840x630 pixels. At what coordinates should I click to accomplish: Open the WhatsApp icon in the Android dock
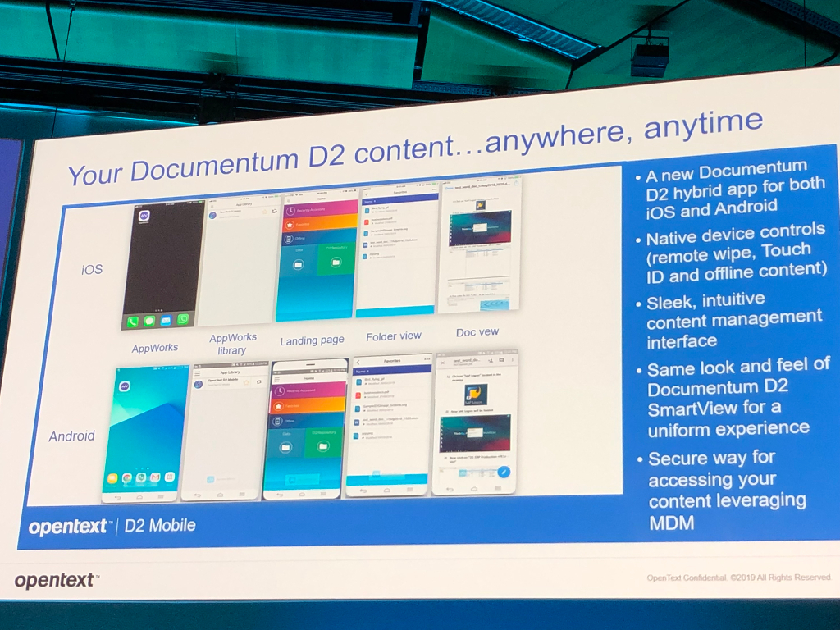(x=141, y=477)
